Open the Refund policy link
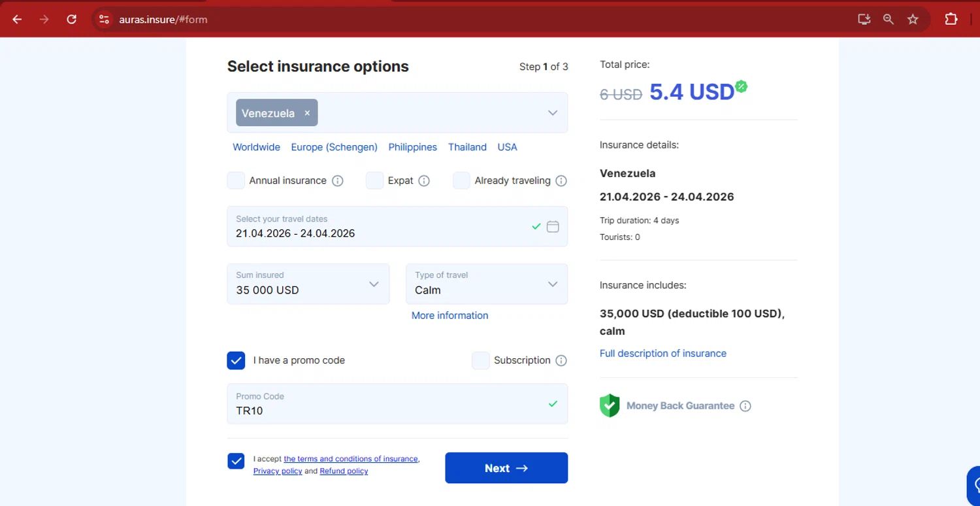Viewport: 980px width, 506px height. click(344, 471)
